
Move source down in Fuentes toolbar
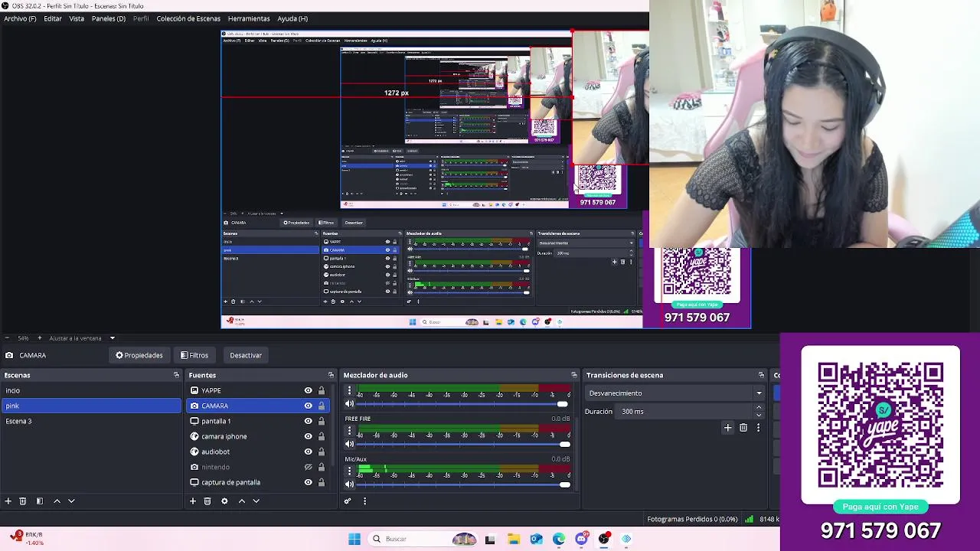pos(256,501)
